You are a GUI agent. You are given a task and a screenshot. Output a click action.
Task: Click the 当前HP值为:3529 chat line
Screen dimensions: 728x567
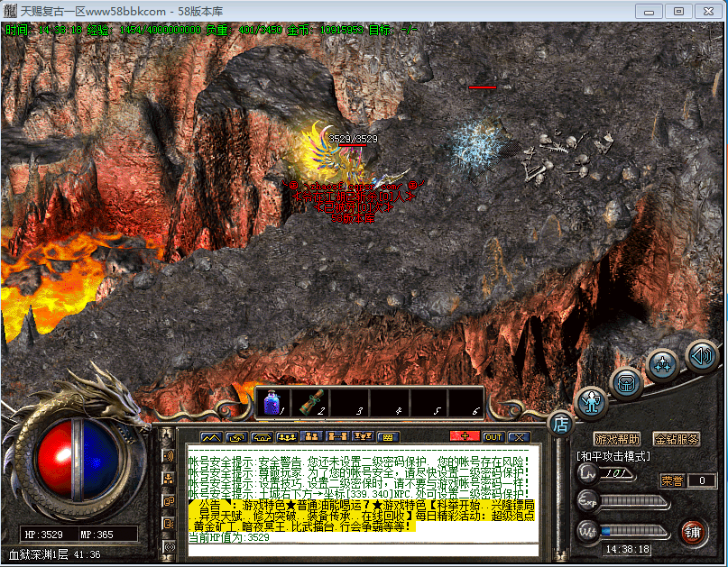point(228,537)
